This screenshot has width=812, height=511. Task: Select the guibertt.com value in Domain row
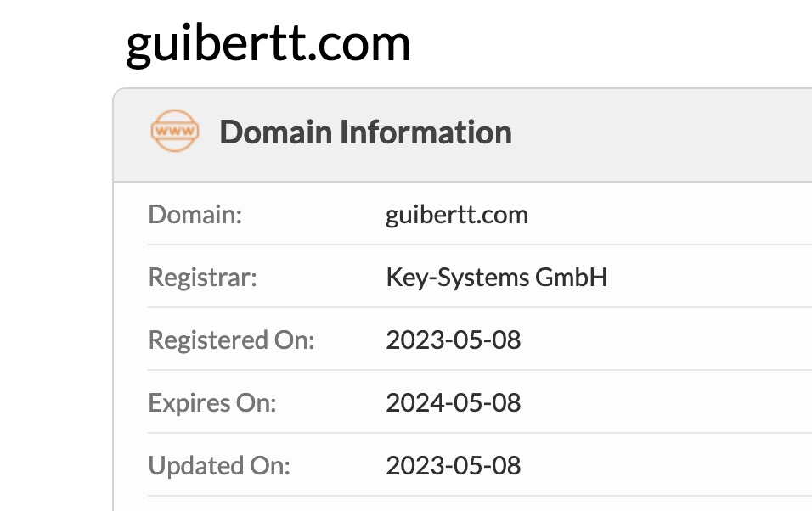point(457,215)
